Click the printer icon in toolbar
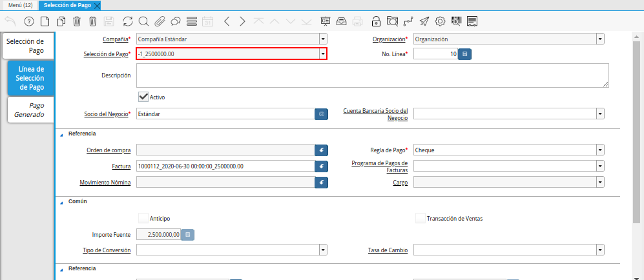This screenshot has width=644, height=280. (358, 21)
